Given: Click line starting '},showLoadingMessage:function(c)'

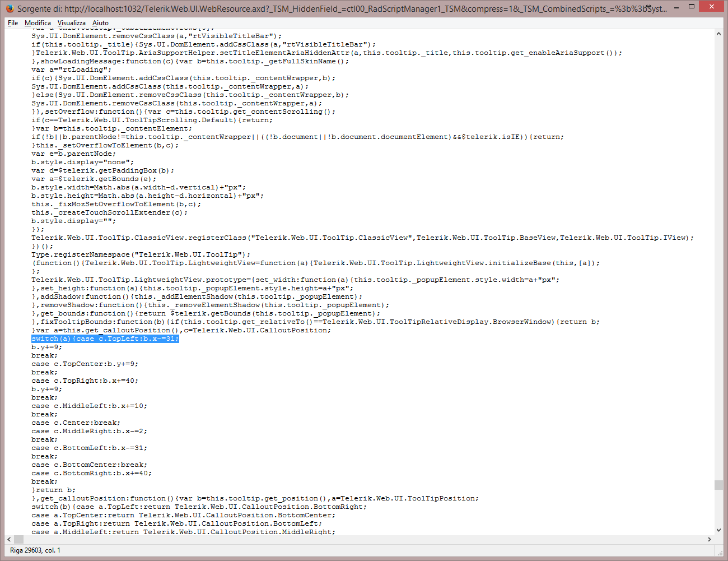Looking at the screenshot, I should coord(190,62).
